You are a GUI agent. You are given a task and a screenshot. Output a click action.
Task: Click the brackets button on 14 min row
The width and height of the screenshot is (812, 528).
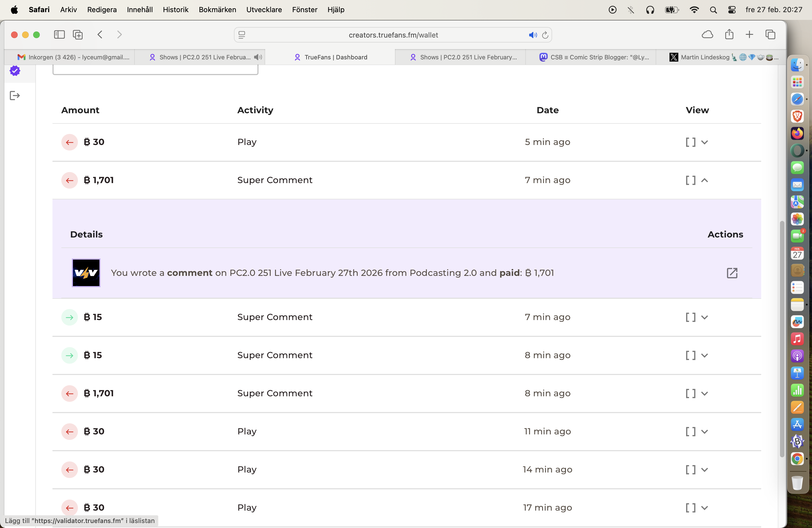click(x=690, y=470)
